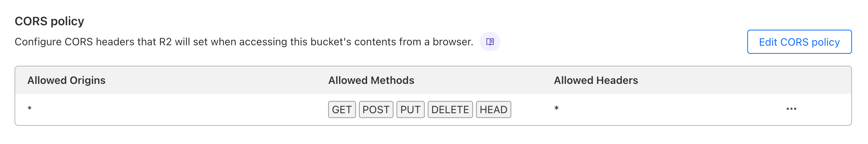Select the GET method tag
This screenshot has width=868, height=144.
tap(342, 109)
